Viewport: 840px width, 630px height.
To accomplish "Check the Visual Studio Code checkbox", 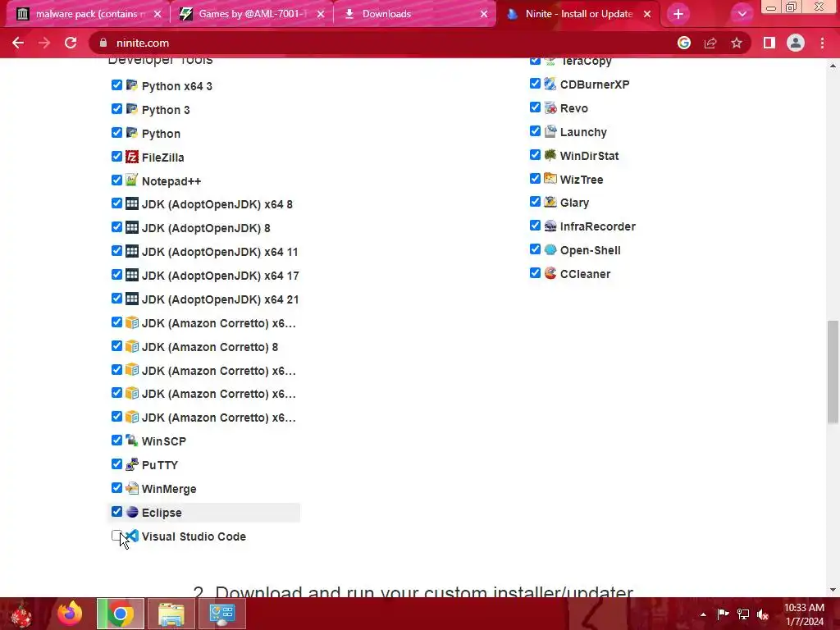I will coord(116,535).
